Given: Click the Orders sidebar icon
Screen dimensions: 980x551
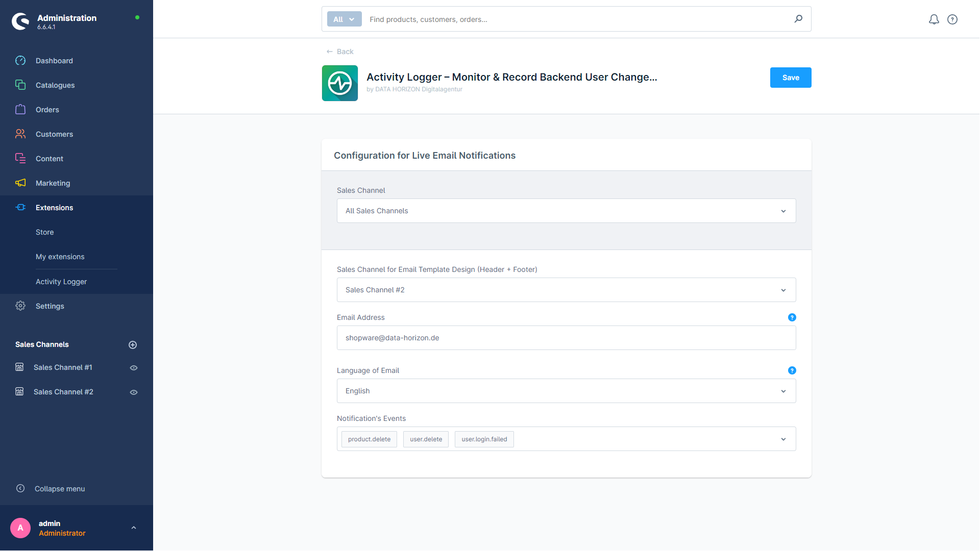Looking at the screenshot, I should (20, 109).
